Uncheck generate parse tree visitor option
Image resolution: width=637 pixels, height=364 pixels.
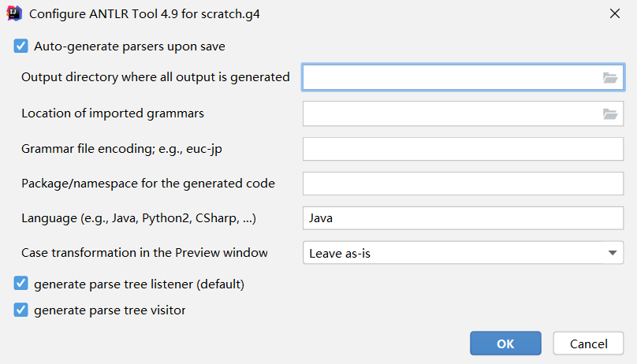pyautogui.click(x=20, y=310)
